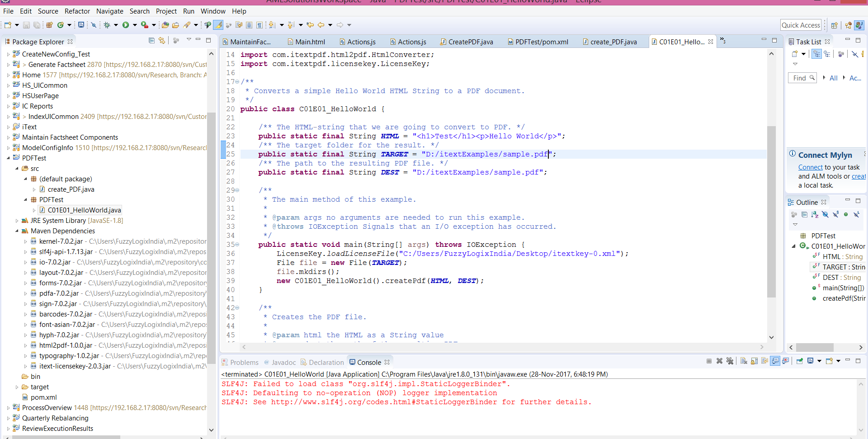Screen dimensions: 868x439
Task: Collapse Maven Dependencies node
Action: [17, 231]
